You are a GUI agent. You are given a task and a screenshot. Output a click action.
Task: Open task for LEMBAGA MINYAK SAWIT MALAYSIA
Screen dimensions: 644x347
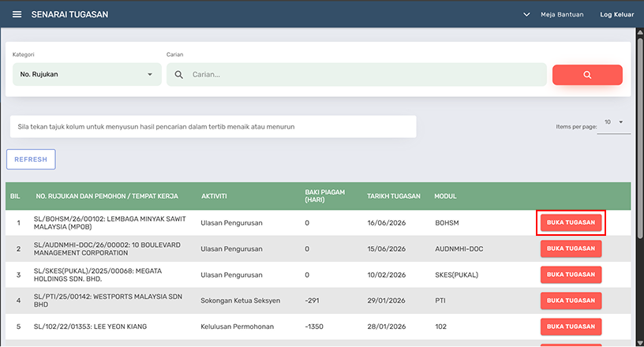571,222
